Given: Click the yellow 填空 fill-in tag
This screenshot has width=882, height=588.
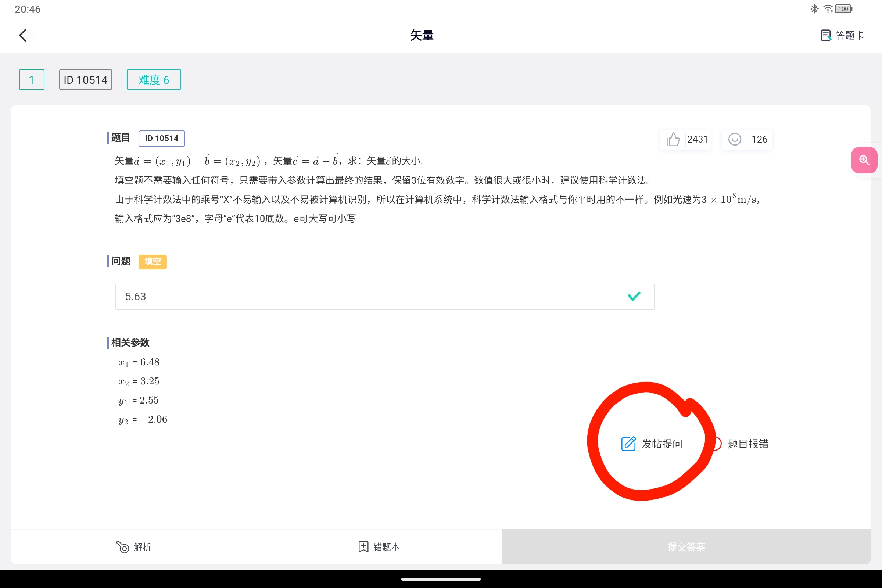Looking at the screenshot, I should (152, 261).
